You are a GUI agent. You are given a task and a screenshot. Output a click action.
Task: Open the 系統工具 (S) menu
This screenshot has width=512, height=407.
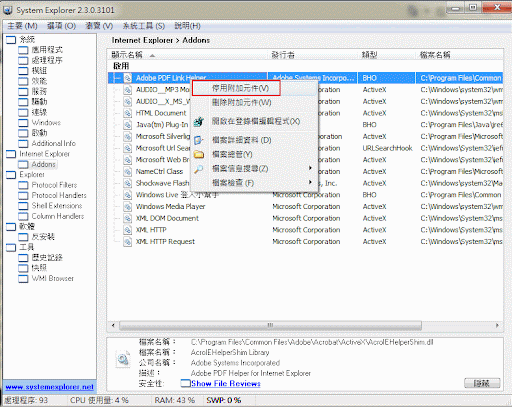coord(144,26)
